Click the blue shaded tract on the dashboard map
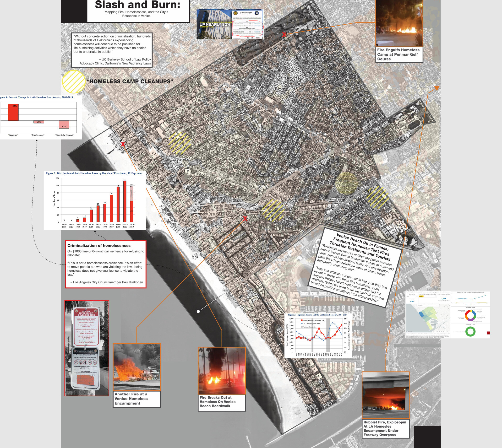The height and width of the screenshot is (448, 502). [422, 314]
